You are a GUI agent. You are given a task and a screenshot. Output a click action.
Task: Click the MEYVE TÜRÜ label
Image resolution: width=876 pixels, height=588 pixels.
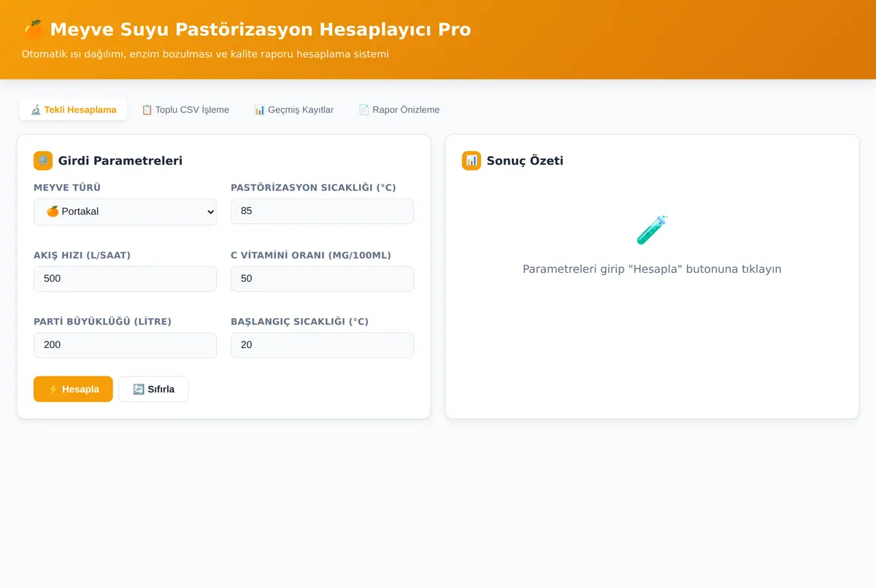[x=67, y=187]
